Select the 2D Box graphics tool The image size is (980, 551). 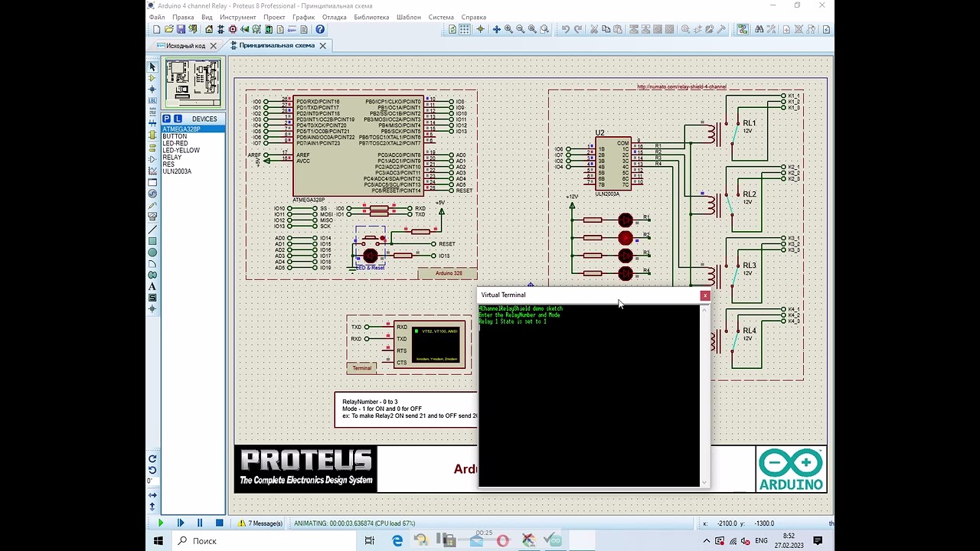(x=152, y=241)
